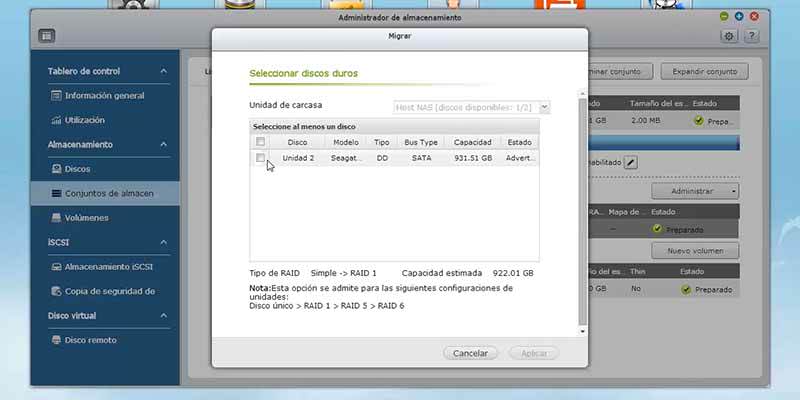Collapse the Tablero de control section

coord(163,71)
